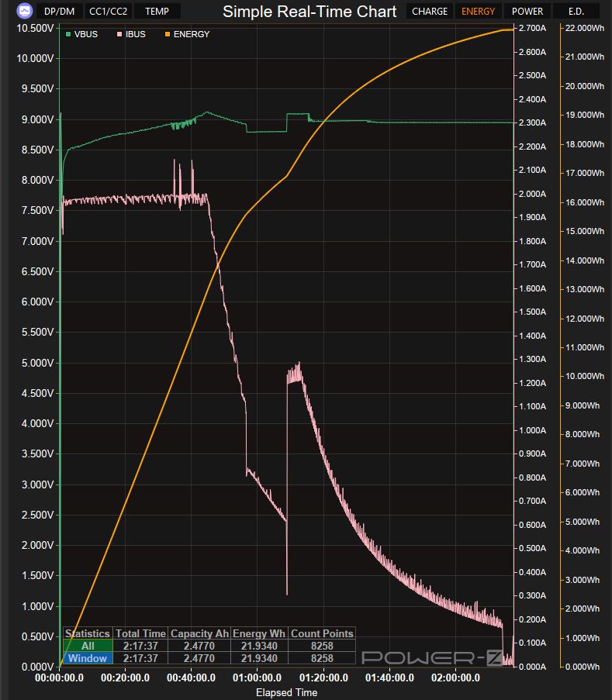
Task: Open the CC1/CC2 view
Action: click(109, 11)
